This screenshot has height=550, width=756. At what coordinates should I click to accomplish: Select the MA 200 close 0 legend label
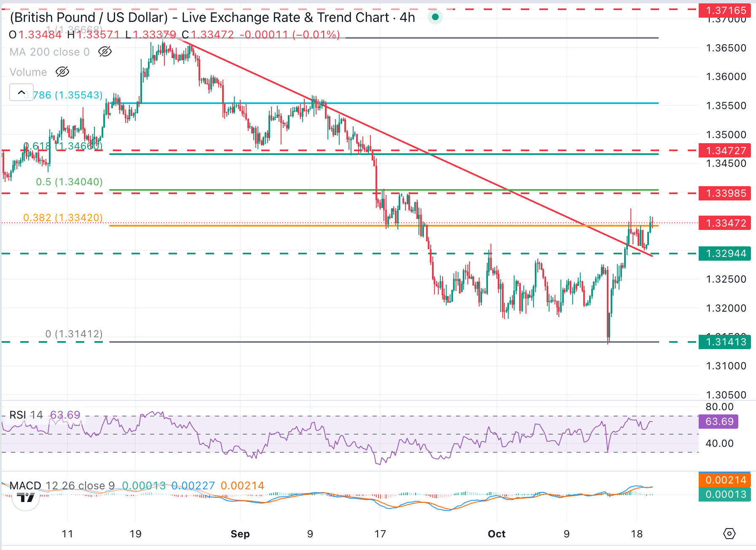(50, 52)
